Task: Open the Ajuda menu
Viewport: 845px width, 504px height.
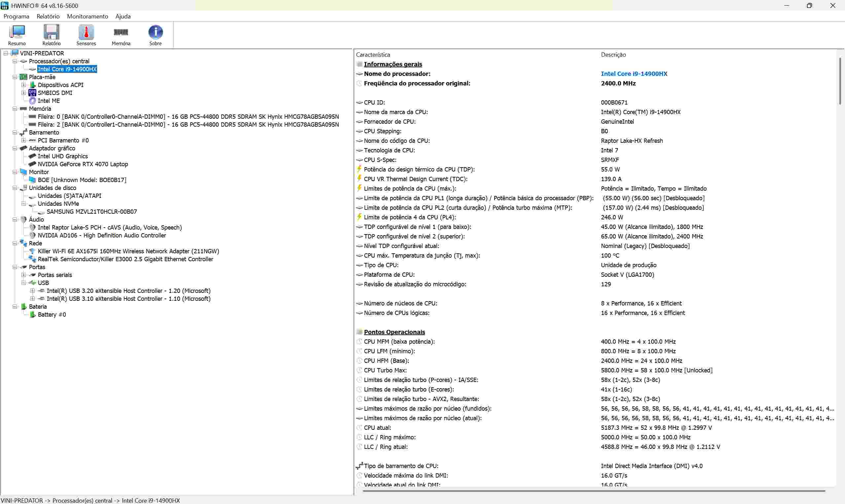Action: [123, 16]
